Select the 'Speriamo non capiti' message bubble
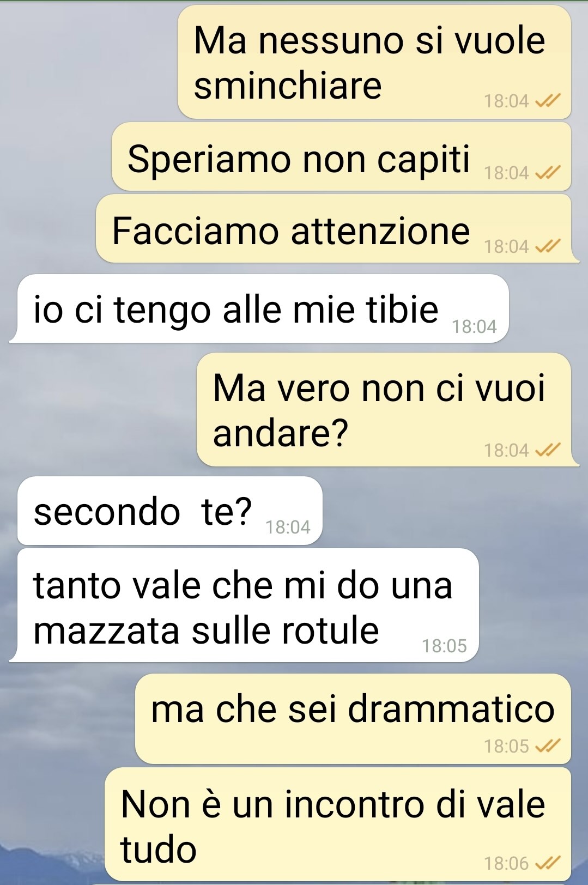This screenshot has height=885, width=588. (x=342, y=156)
